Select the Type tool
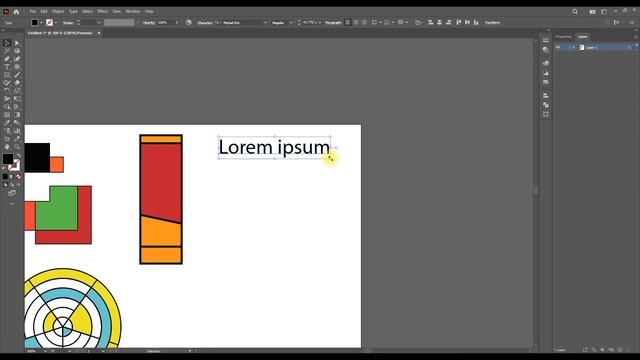This screenshot has width=640, height=360. point(7,67)
